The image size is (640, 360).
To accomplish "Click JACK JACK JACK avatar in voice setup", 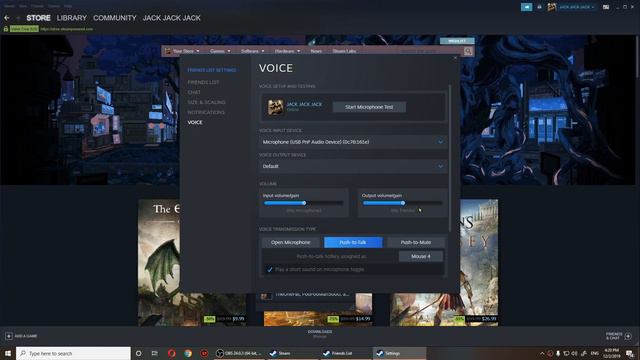I will 276,107.
